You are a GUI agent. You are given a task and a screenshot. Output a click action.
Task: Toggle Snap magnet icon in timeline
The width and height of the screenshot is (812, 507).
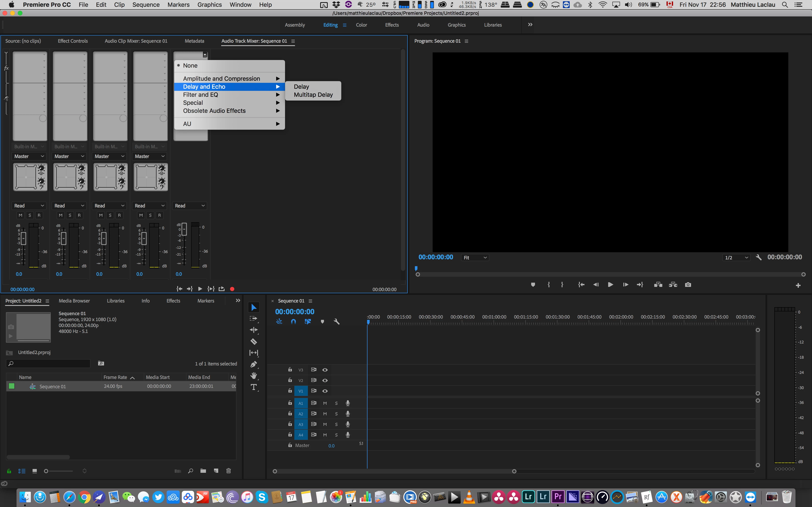pos(293,322)
